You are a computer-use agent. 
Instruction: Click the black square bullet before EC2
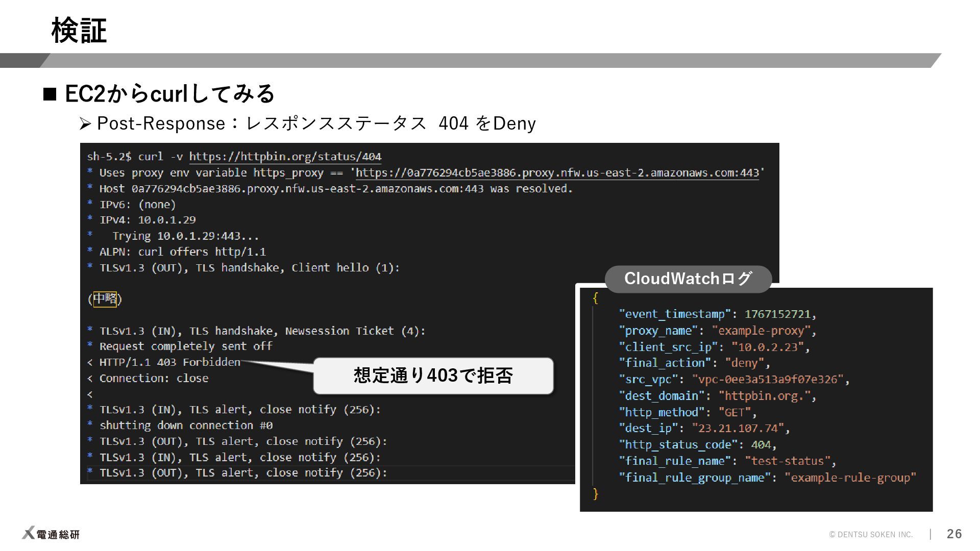tap(50, 94)
